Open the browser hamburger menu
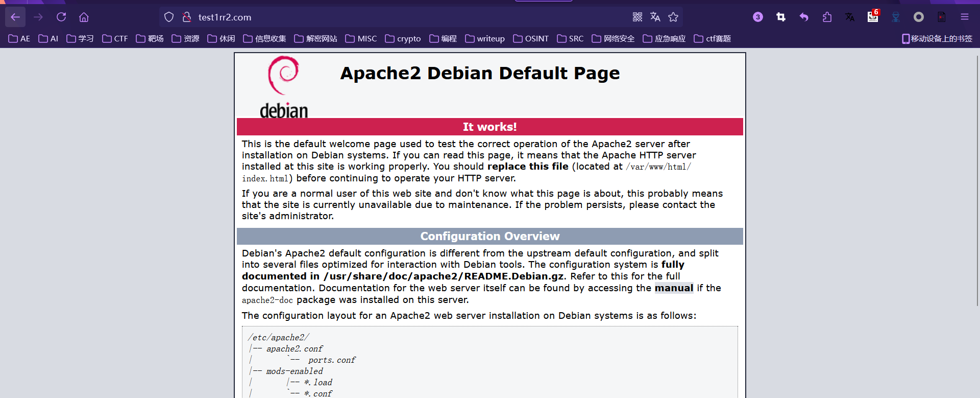Screen dimensions: 980x398 click(965, 17)
